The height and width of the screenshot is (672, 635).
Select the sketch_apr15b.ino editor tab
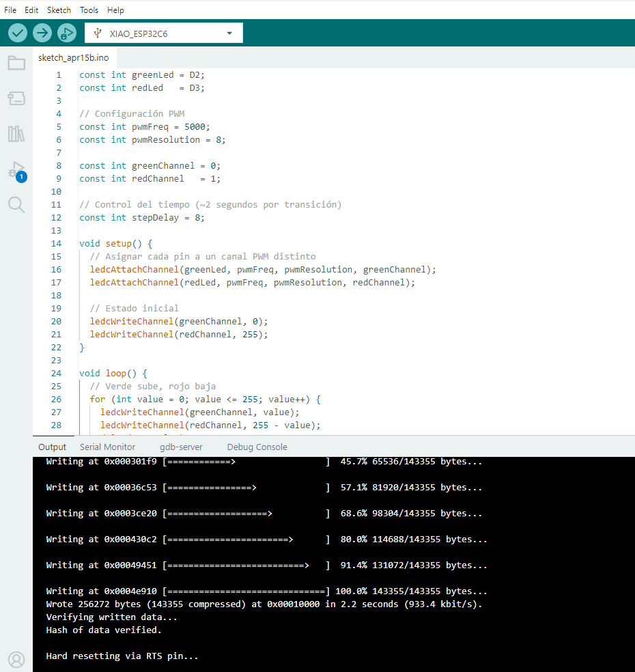pos(74,57)
